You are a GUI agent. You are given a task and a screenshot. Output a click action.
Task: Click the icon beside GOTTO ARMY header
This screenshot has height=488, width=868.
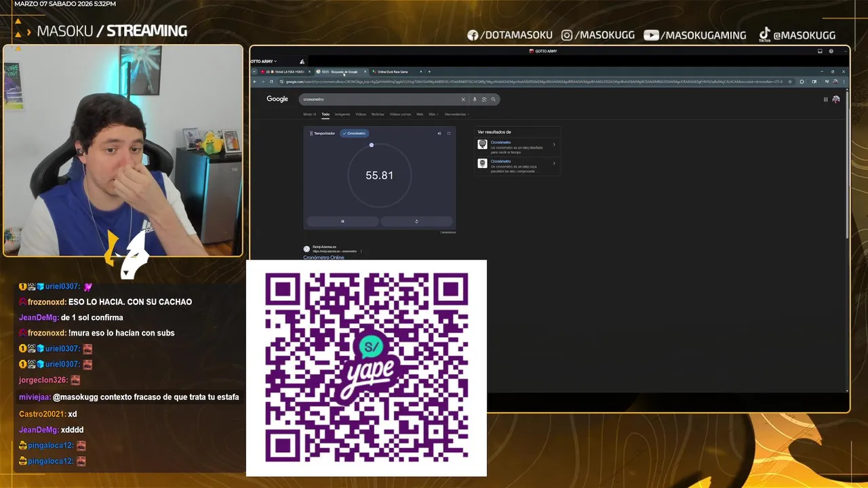coord(302,61)
